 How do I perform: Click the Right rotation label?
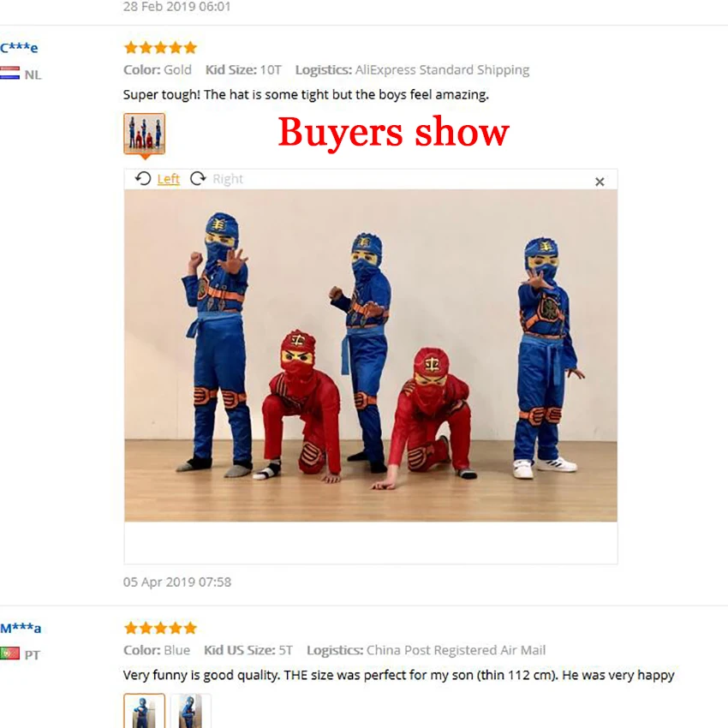tap(228, 179)
